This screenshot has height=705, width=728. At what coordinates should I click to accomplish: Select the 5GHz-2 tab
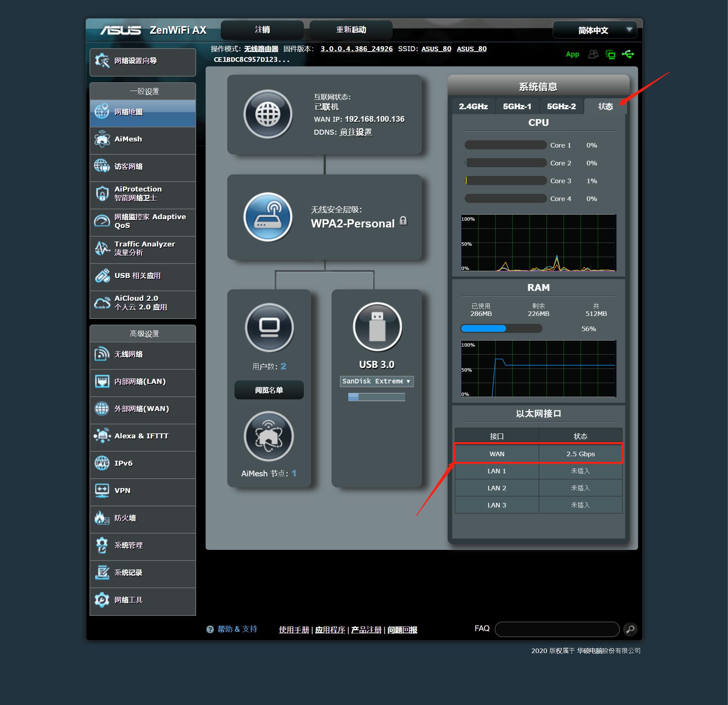(x=561, y=107)
